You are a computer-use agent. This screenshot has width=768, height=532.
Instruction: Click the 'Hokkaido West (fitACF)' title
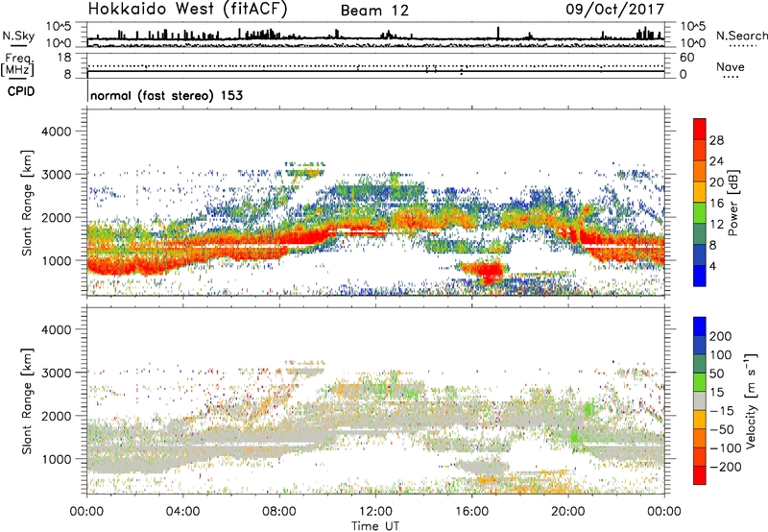click(x=187, y=10)
